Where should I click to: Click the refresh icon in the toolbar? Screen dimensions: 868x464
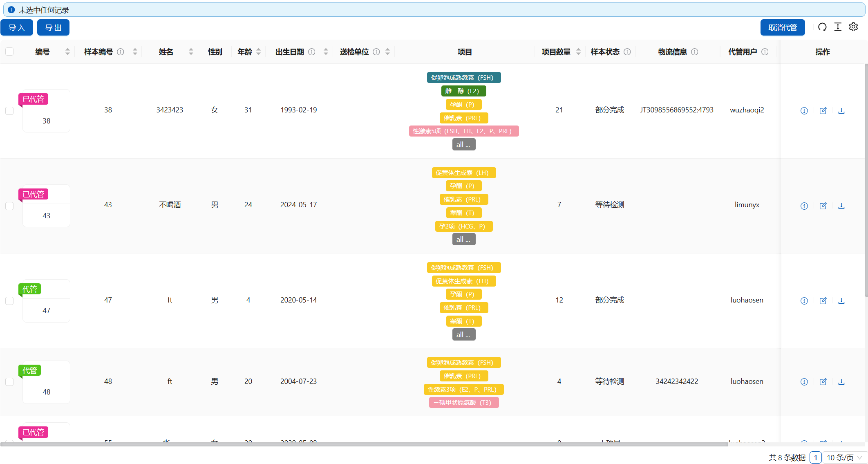coord(822,27)
